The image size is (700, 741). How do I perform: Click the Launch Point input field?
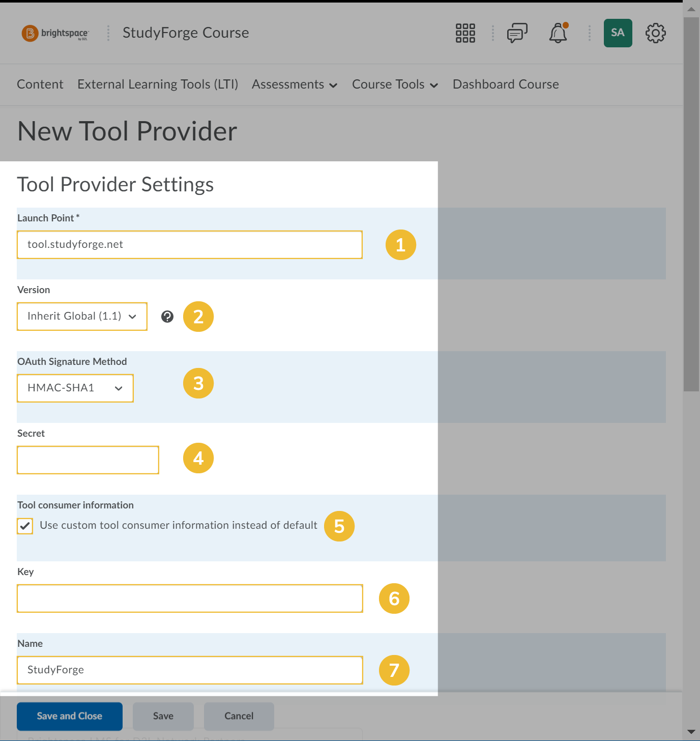(190, 245)
